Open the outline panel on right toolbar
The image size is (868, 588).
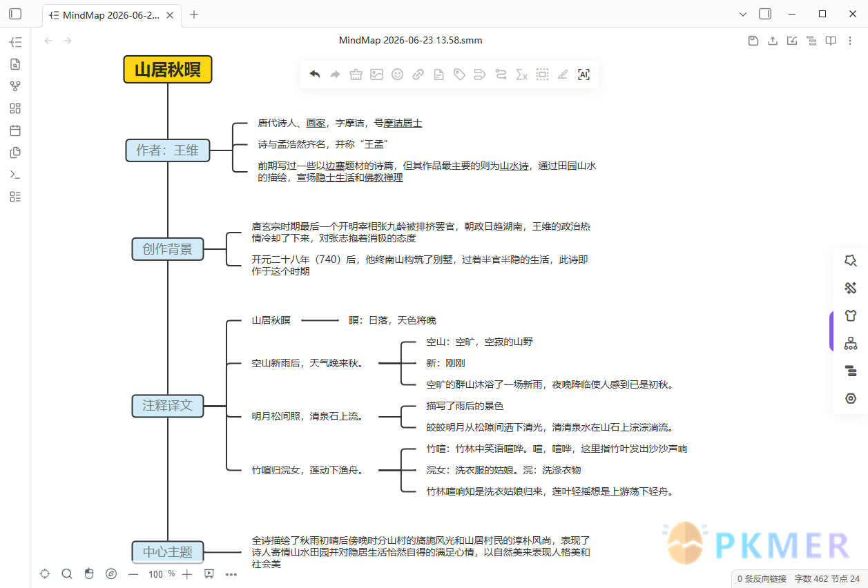851,371
